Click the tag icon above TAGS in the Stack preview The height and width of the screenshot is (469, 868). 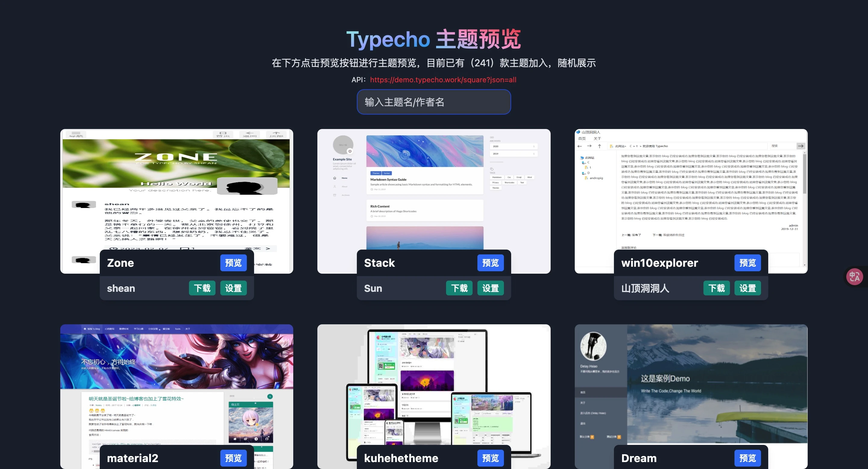pyautogui.click(x=492, y=169)
